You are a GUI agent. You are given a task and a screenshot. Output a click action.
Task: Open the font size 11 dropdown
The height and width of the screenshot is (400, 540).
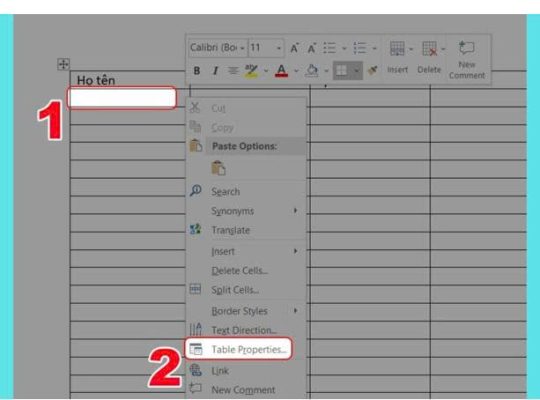pyautogui.click(x=266, y=48)
